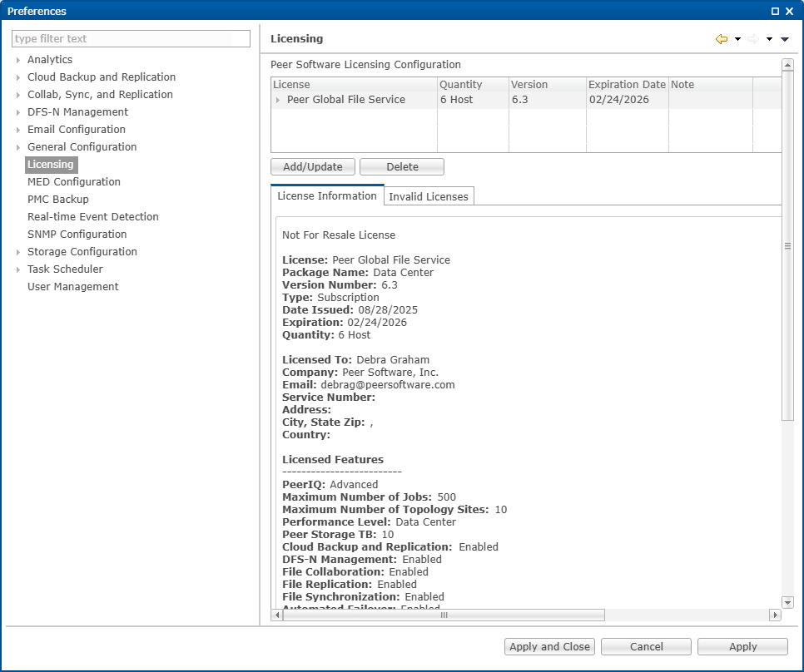The width and height of the screenshot is (804, 672).
Task: Click the Note column header
Action: coord(711,85)
